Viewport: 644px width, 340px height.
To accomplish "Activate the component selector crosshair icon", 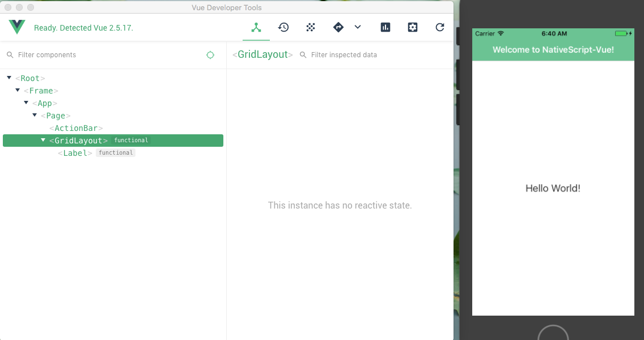I will [x=210, y=55].
